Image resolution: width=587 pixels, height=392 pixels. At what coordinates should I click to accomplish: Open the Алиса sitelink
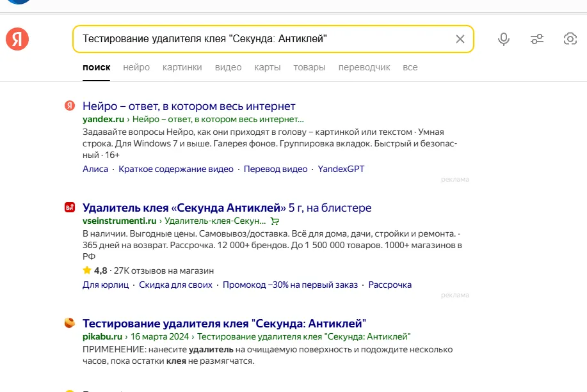point(95,169)
